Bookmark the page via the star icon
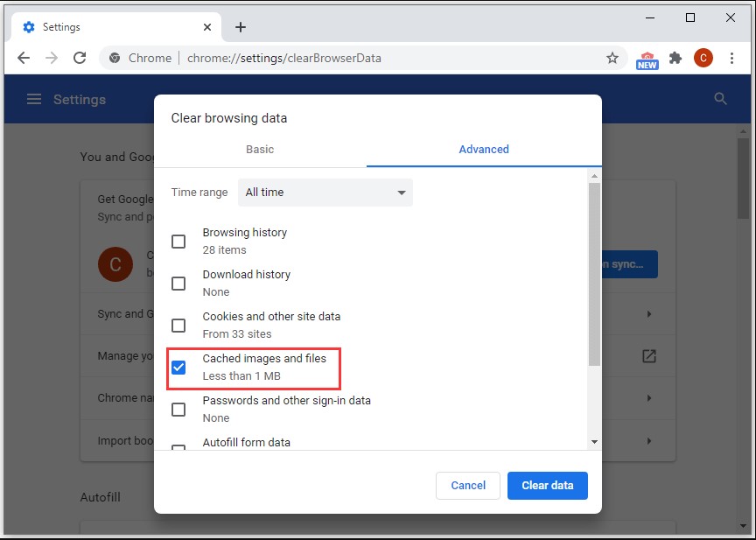The image size is (756, 540). (x=612, y=58)
